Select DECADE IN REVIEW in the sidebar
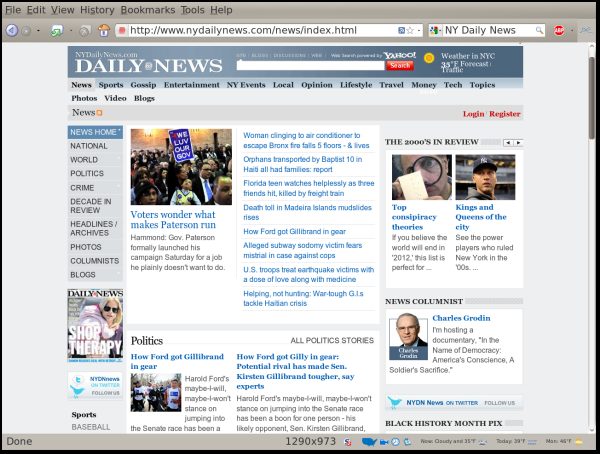Viewport: 600px width, 454px height. coord(95,206)
